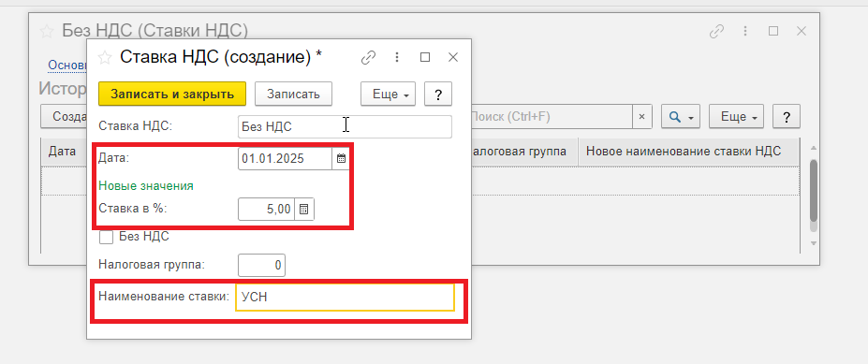868x364 pixels.
Task: Click the Создать button in background window
Action: pyautogui.click(x=64, y=117)
